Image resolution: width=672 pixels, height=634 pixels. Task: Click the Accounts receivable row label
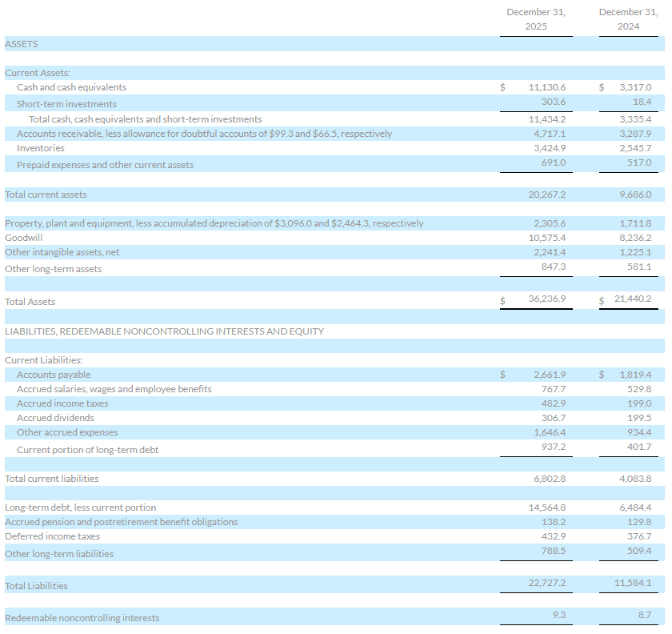[204, 134]
